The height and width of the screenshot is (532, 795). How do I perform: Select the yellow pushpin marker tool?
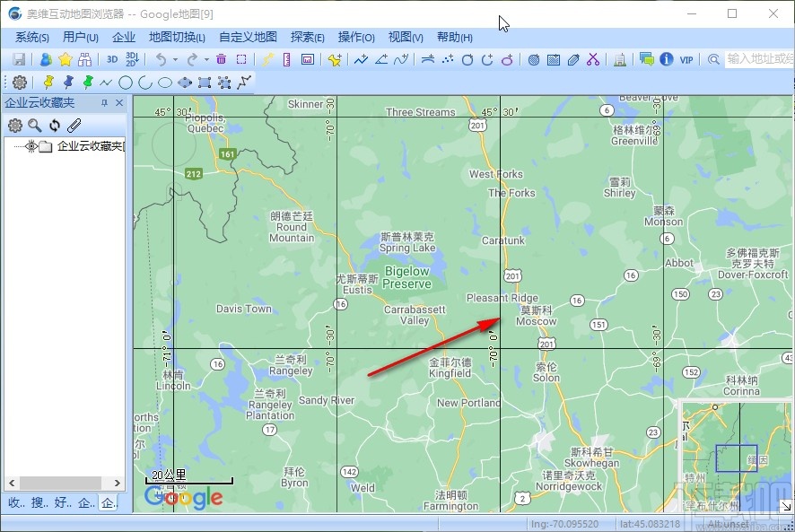[x=49, y=83]
